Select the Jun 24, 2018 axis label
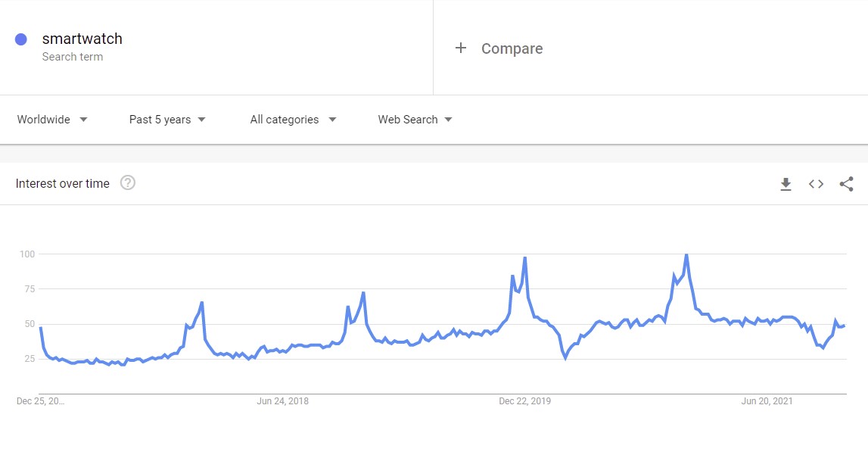The height and width of the screenshot is (455, 868). coord(282,401)
